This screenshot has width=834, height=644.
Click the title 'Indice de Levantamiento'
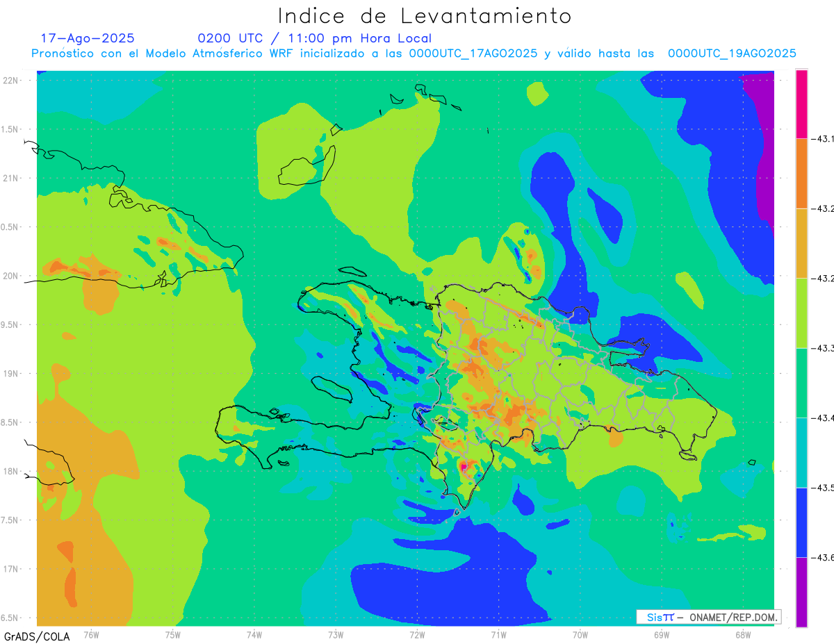pos(425,15)
